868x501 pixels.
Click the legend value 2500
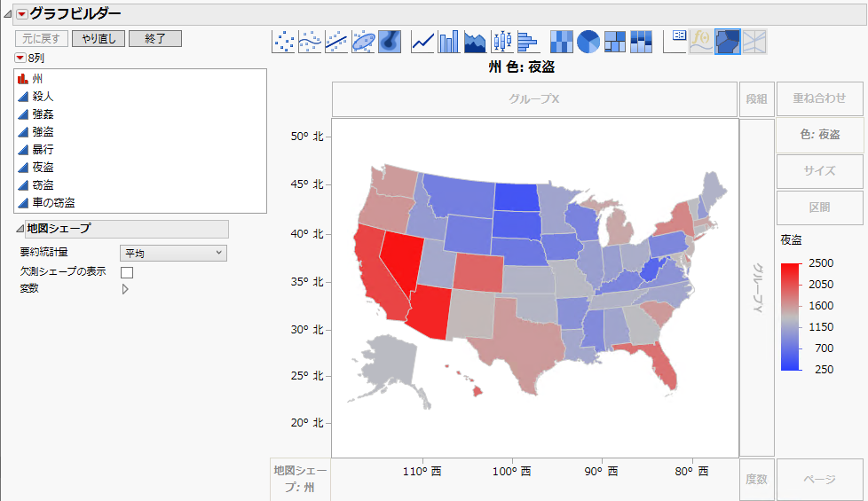click(821, 263)
